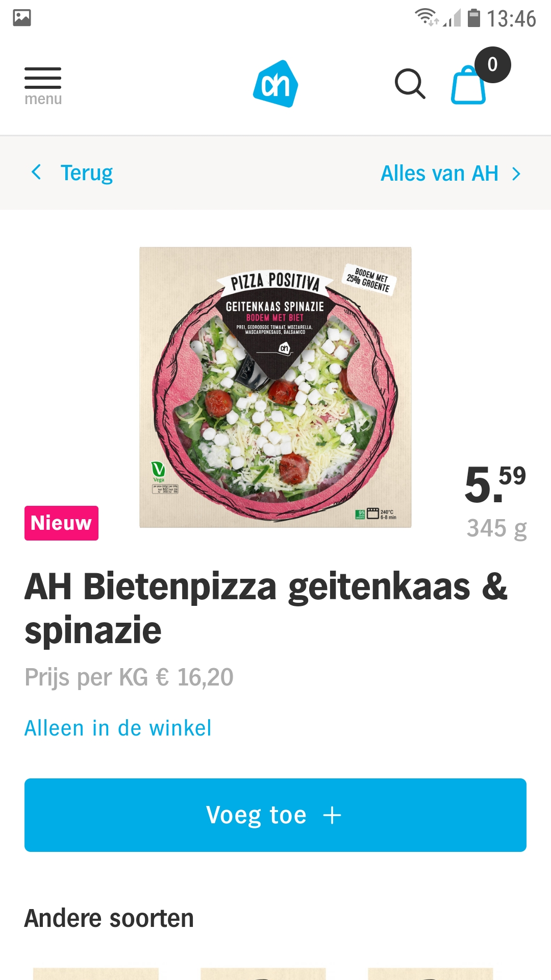Tap the cart item count badge
The height and width of the screenshot is (980, 551).
click(x=492, y=65)
